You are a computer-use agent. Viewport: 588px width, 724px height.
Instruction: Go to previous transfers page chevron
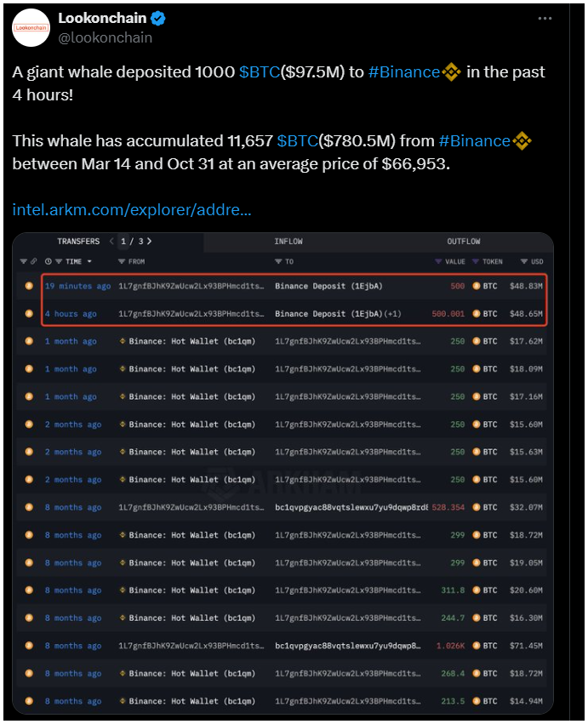coord(111,241)
